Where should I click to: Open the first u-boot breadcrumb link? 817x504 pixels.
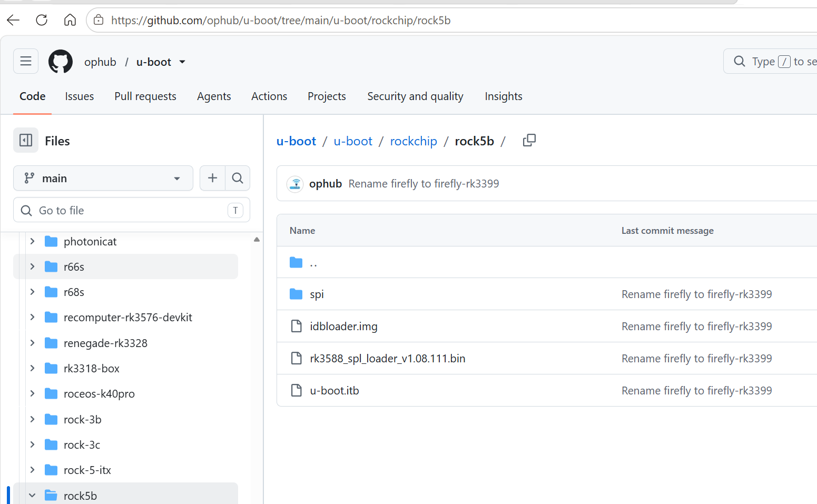coord(296,141)
